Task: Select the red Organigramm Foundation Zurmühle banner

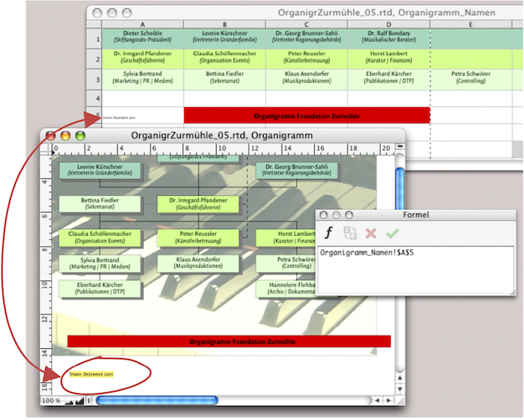Action: (x=229, y=341)
